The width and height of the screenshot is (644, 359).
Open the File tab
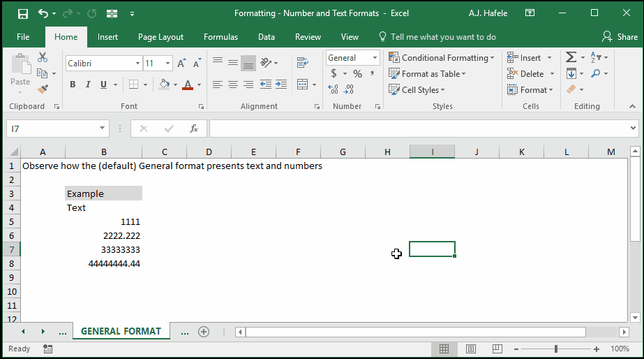point(23,37)
